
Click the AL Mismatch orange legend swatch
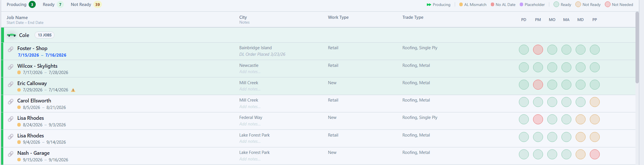tap(461, 5)
